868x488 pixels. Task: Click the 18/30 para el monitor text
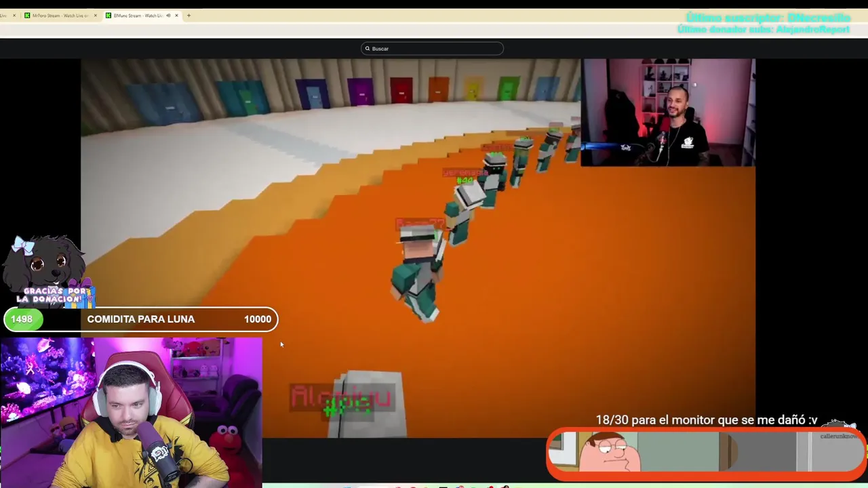707,420
